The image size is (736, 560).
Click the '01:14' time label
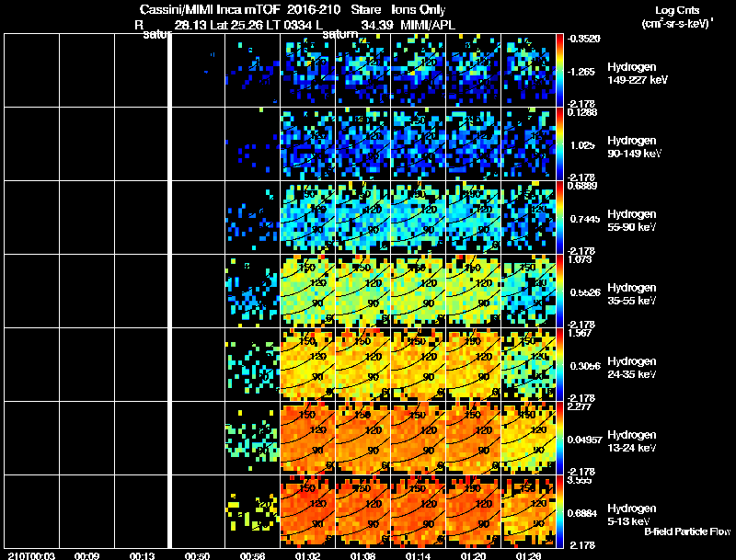tap(419, 555)
